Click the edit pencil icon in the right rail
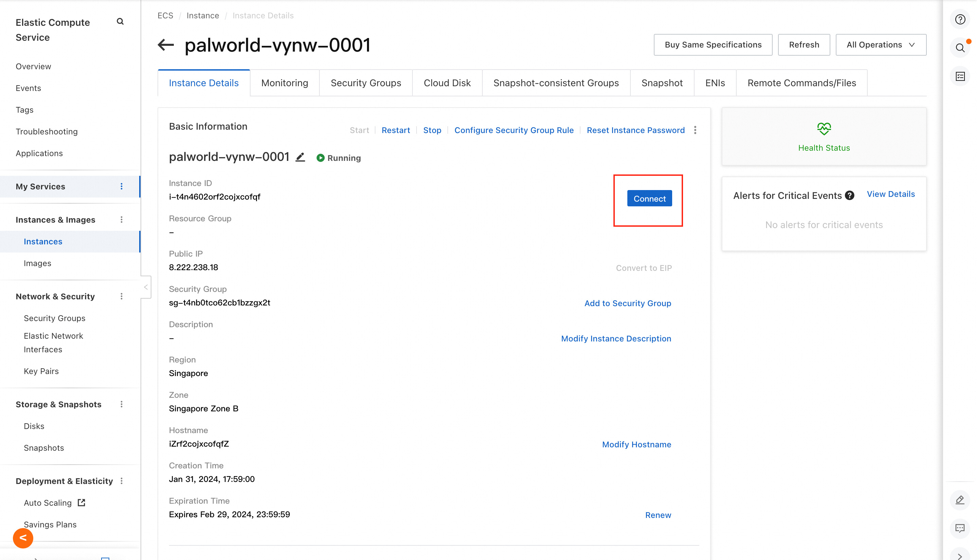The height and width of the screenshot is (560, 977). (x=960, y=500)
